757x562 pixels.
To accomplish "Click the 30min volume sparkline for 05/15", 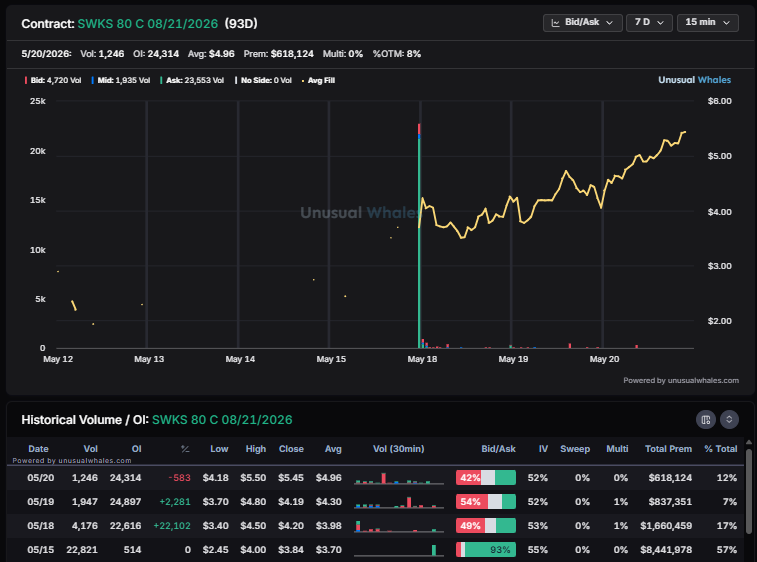I will pos(399,550).
